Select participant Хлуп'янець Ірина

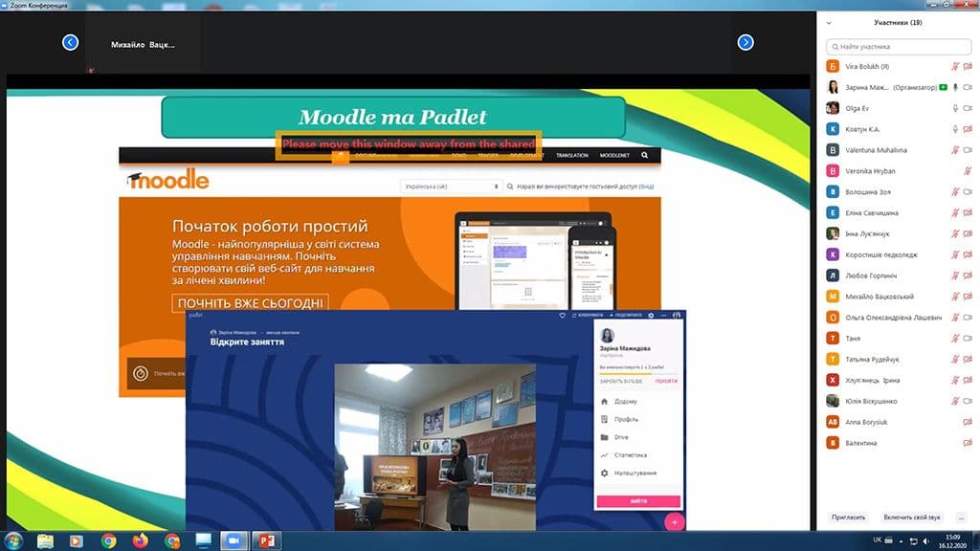[898, 380]
